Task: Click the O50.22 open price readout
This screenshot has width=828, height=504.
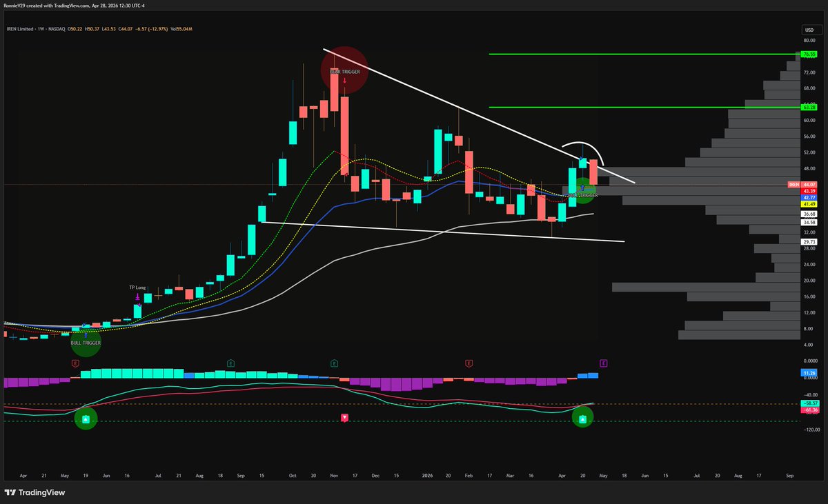Action: pos(75,30)
